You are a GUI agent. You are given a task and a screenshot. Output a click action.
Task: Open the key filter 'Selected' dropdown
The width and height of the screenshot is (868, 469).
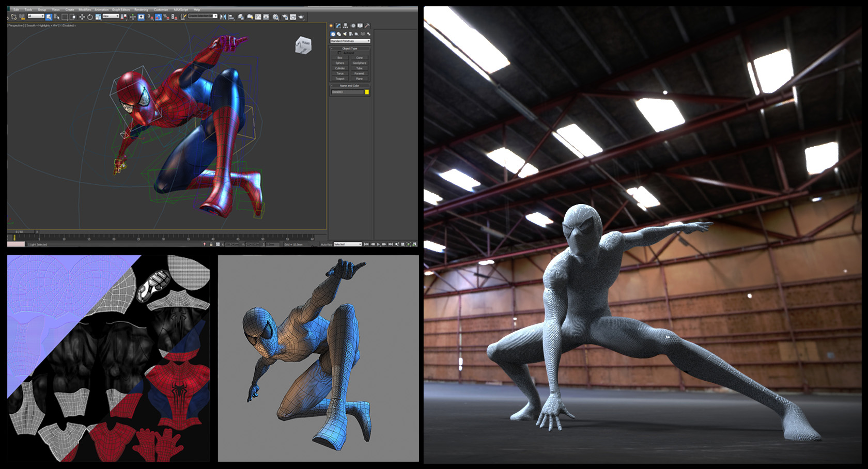click(x=348, y=244)
